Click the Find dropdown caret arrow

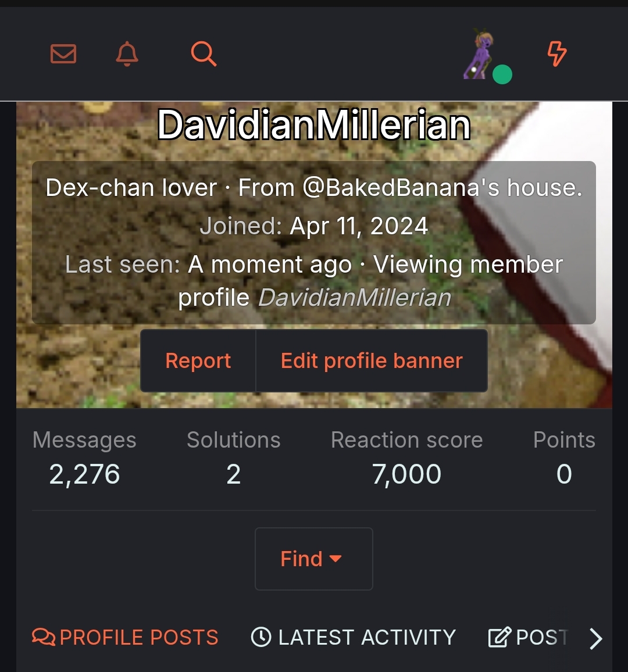point(336,559)
